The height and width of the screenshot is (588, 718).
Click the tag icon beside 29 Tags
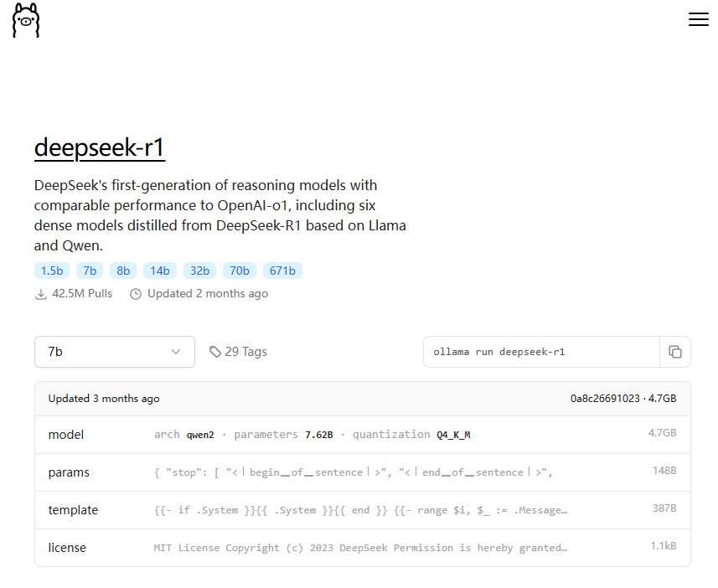pos(215,351)
